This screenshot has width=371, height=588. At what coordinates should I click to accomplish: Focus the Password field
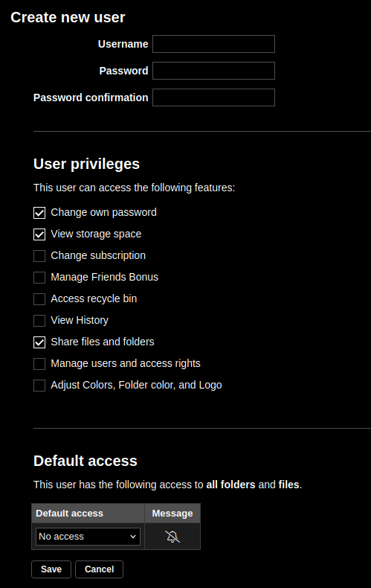pos(213,71)
